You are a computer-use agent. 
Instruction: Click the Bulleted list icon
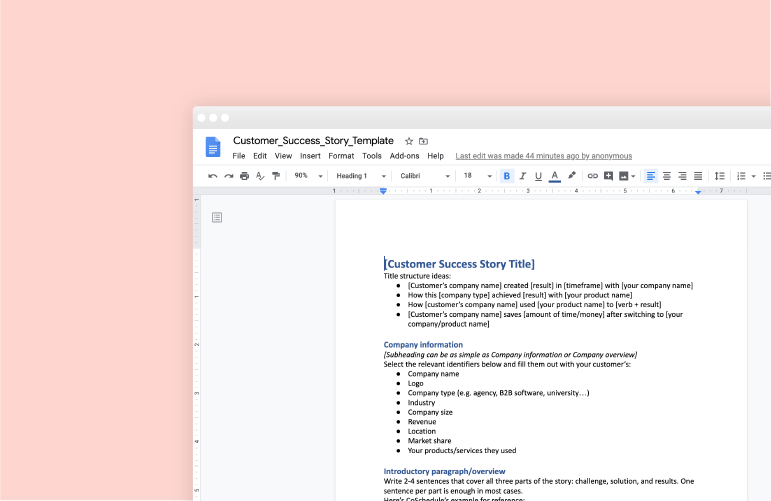[x=767, y=176]
